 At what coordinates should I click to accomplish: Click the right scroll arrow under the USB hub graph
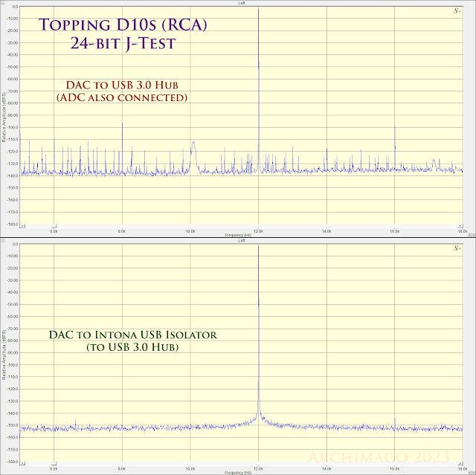pyautogui.click(x=460, y=226)
